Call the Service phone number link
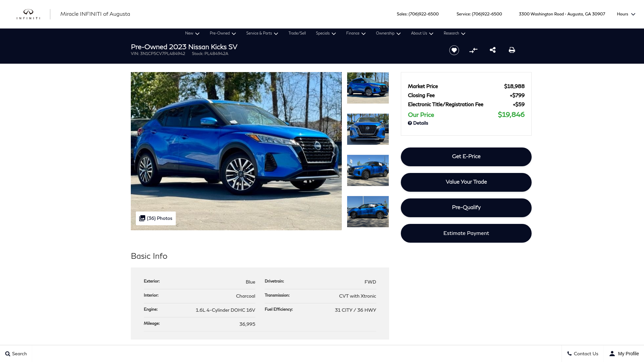 pos(487,14)
